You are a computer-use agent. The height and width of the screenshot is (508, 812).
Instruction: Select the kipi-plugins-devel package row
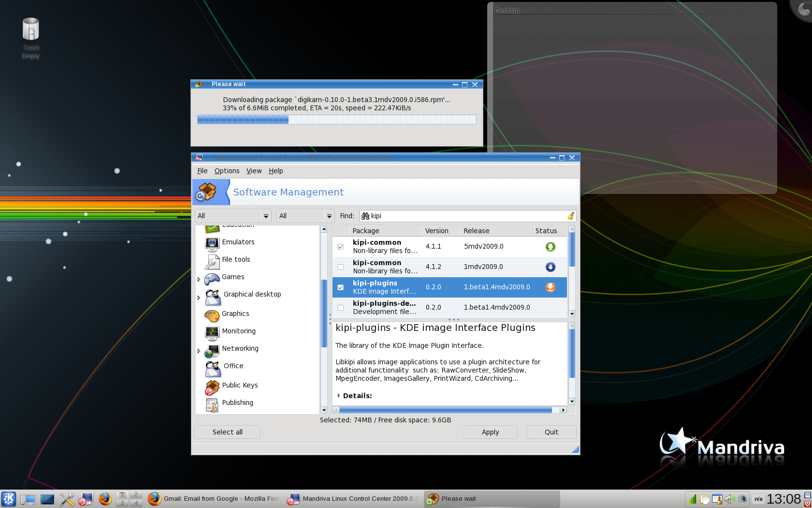click(x=449, y=308)
